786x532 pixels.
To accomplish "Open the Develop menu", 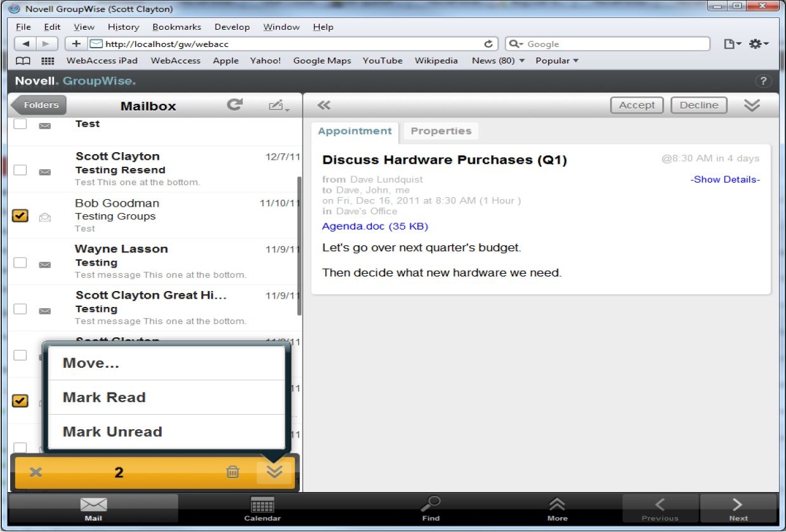I will (x=232, y=27).
